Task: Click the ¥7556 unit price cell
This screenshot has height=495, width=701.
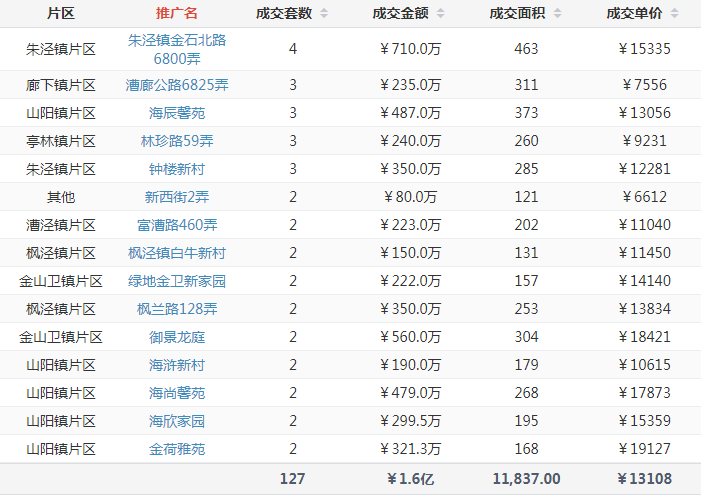Action: tap(644, 85)
